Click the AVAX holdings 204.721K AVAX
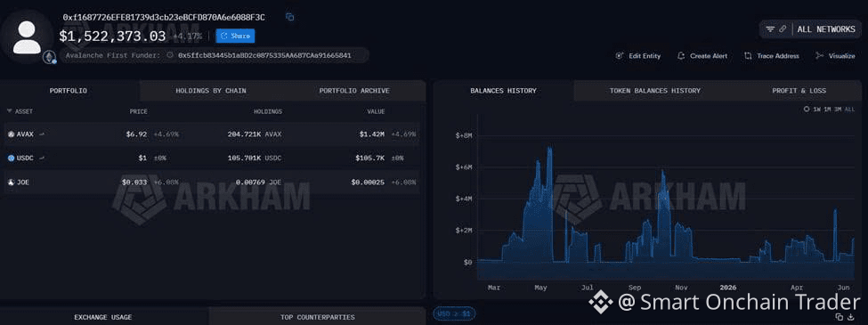This screenshot has width=868, height=325. pyautogui.click(x=255, y=134)
